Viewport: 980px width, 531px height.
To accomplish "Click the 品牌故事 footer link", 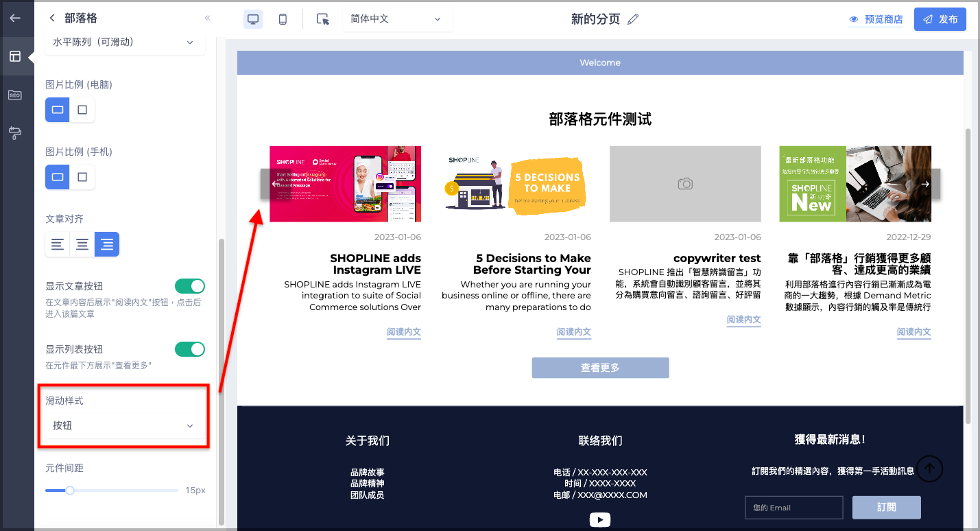I will (x=368, y=473).
